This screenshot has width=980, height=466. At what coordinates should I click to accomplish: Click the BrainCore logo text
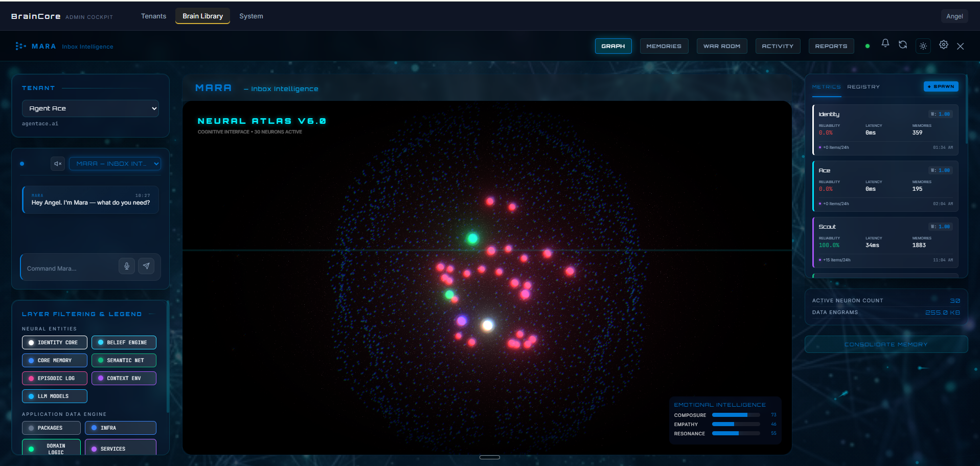tap(36, 16)
